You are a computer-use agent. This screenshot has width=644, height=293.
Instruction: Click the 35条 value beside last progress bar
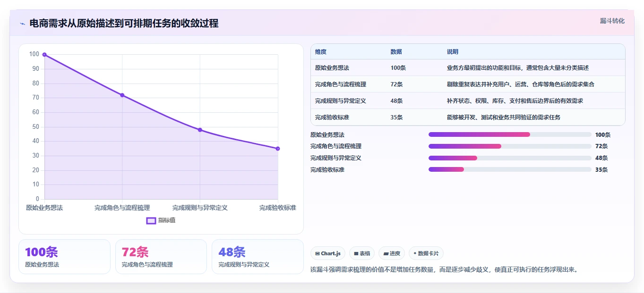coord(601,170)
